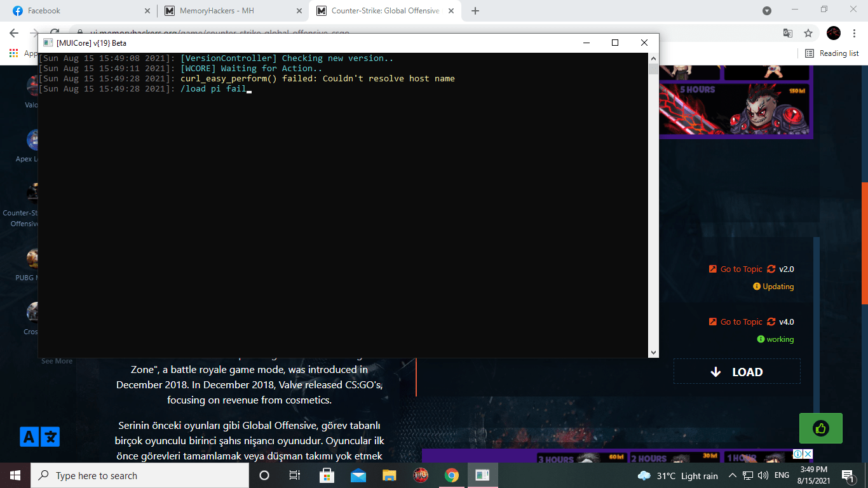Image resolution: width=868 pixels, height=488 pixels.
Task: Click the green thumbs-up button
Action: coord(820,428)
